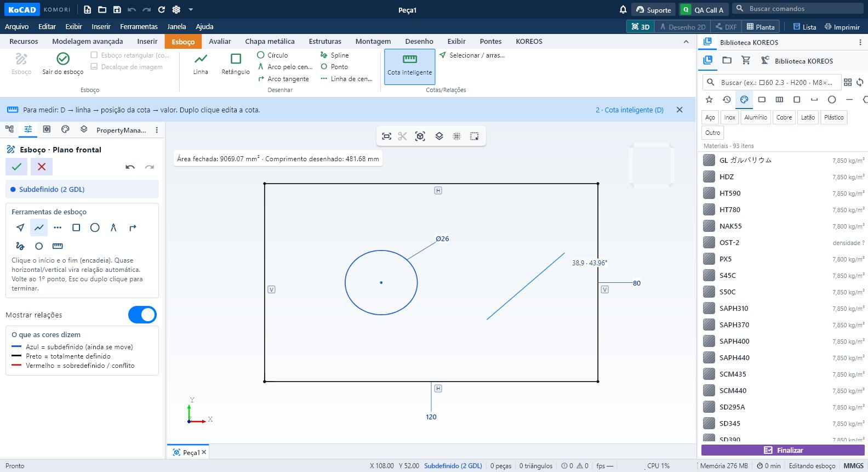
Task: Open PropertyManager panel options menu
Action: coord(157,130)
